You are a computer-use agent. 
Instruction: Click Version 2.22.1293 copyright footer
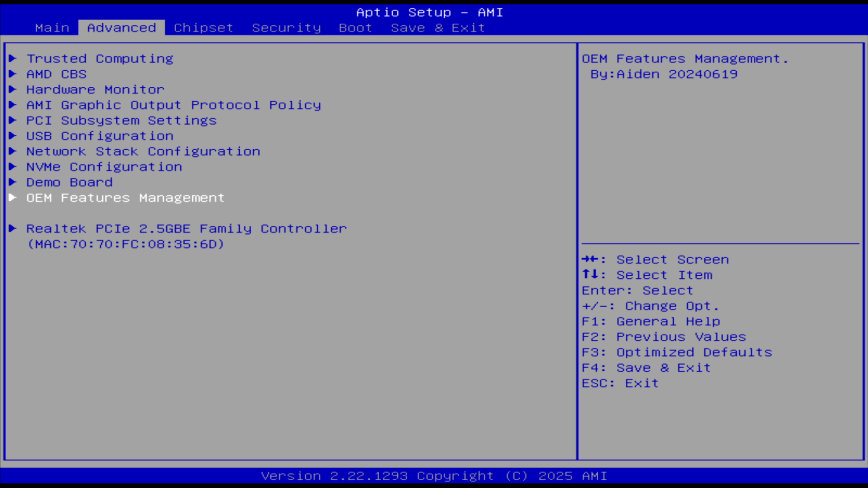[x=434, y=476]
